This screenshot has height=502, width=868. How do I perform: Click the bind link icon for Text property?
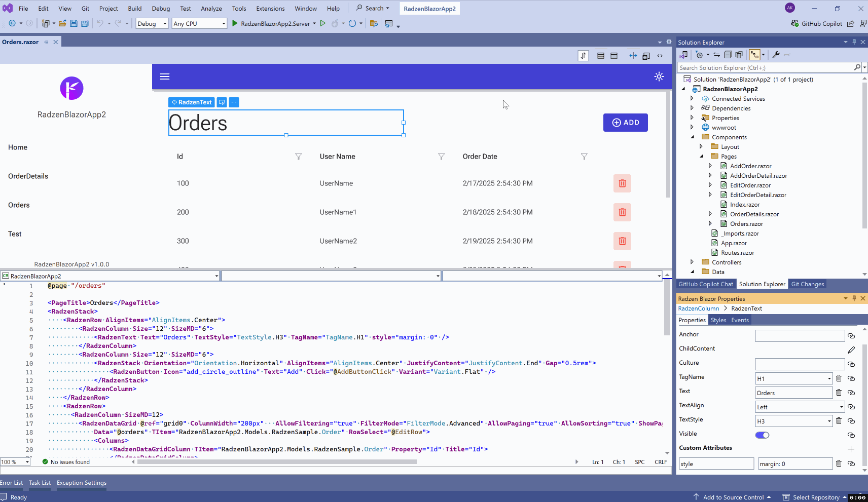(x=851, y=393)
